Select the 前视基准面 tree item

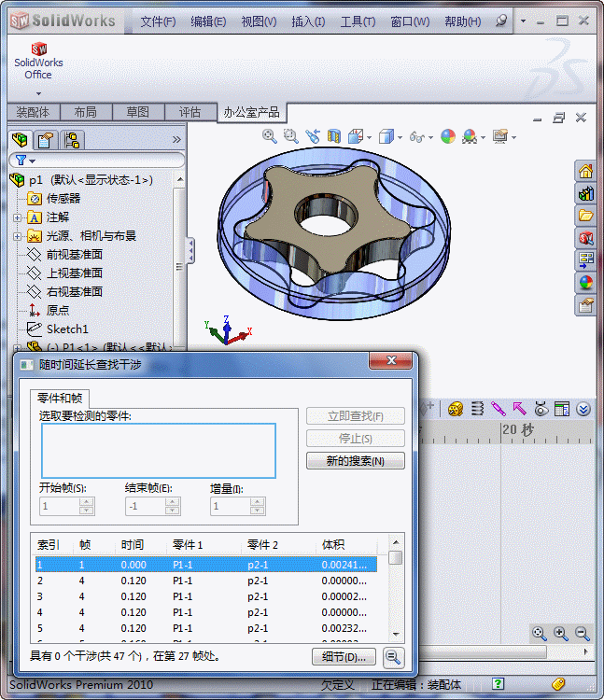[x=75, y=255]
